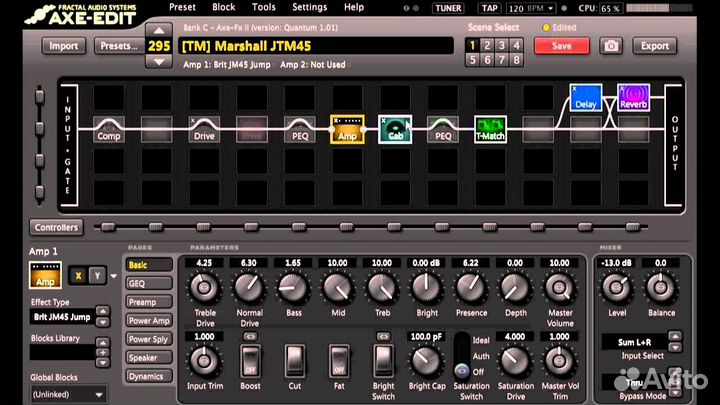Click the mixer Balance knob
Viewport: 720px width, 405px height.
pos(661,287)
